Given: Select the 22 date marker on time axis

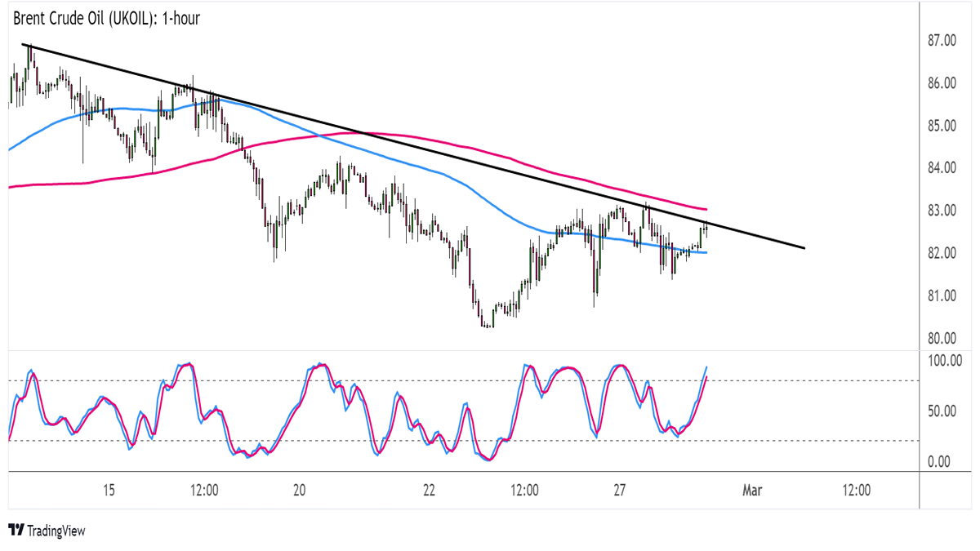Looking at the screenshot, I should (430, 490).
